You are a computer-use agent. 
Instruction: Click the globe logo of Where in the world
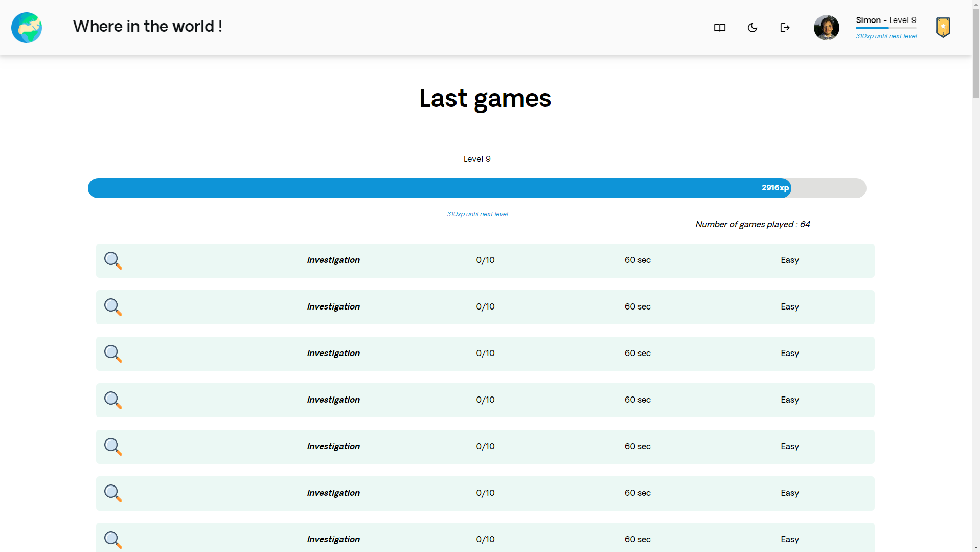(x=26, y=27)
